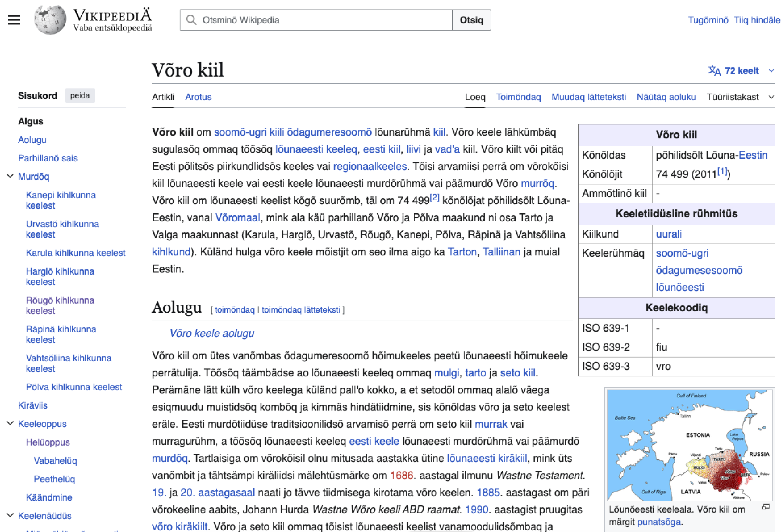This screenshot has height=532, width=781.
Task: Collapse the Keeleoppus section chevron
Action: click(x=10, y=423)
